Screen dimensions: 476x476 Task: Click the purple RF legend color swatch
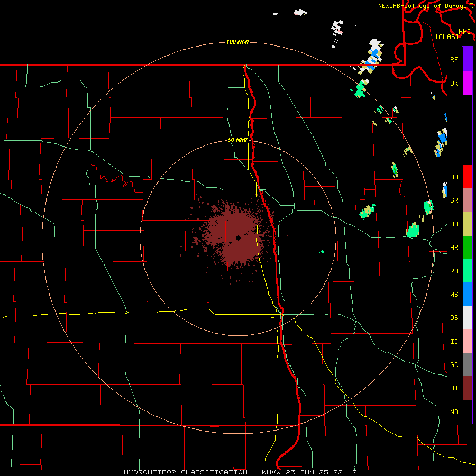467,59
